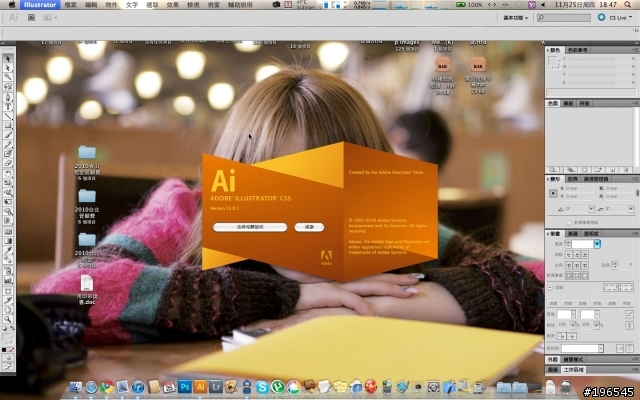Switch to 筆刷 tab
640x400 pixels.
point(569,103)
